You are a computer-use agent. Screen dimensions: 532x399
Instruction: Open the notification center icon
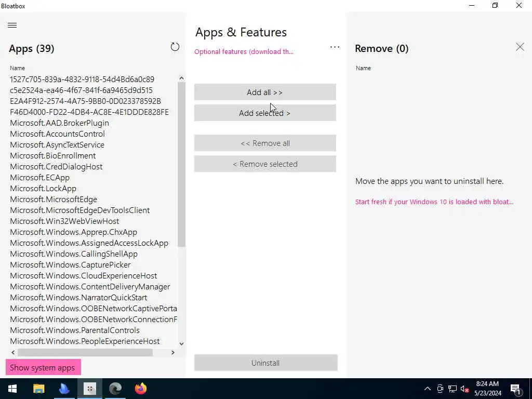click(x=516, y=389)
